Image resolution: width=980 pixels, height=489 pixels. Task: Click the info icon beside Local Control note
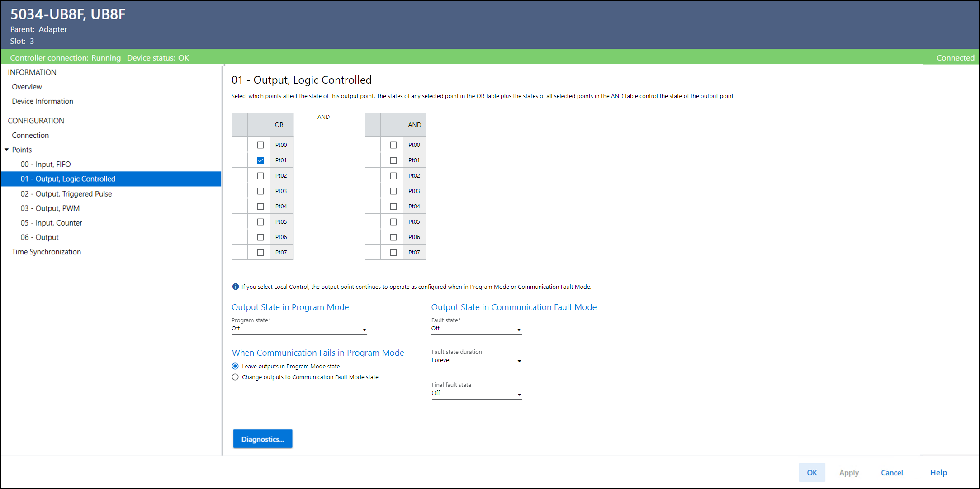(235, 287)
